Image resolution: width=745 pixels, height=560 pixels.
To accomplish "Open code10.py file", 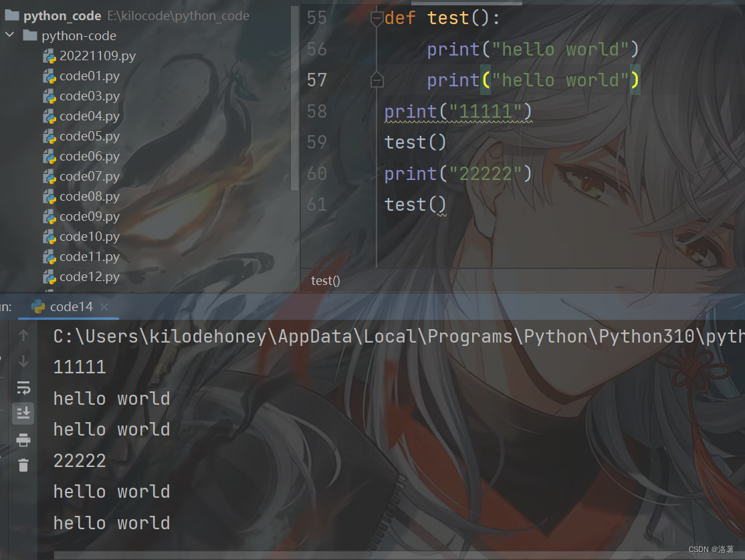I will 90,237.
